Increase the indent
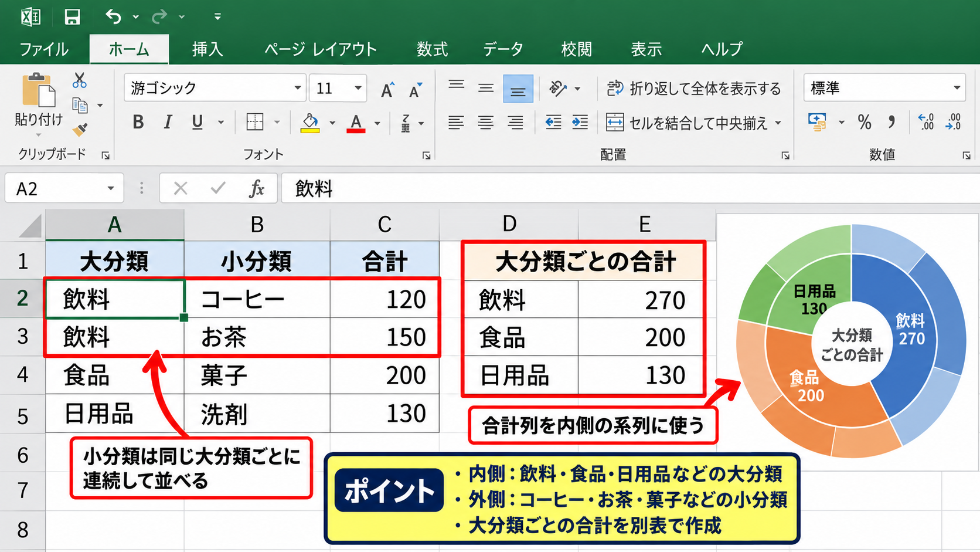This screenshot has height=552, width=980. (580, 122)
